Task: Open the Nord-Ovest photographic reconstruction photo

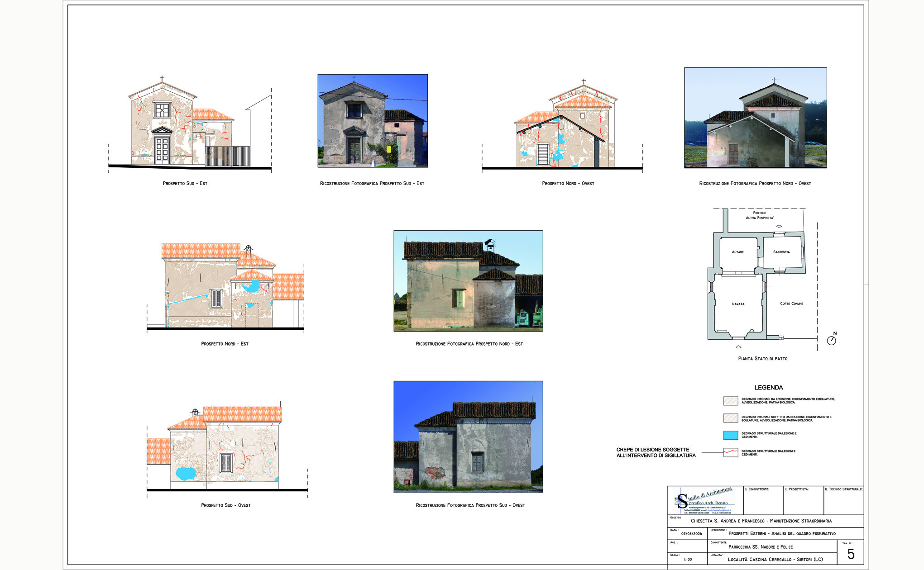Action: (x=755, y=118)
